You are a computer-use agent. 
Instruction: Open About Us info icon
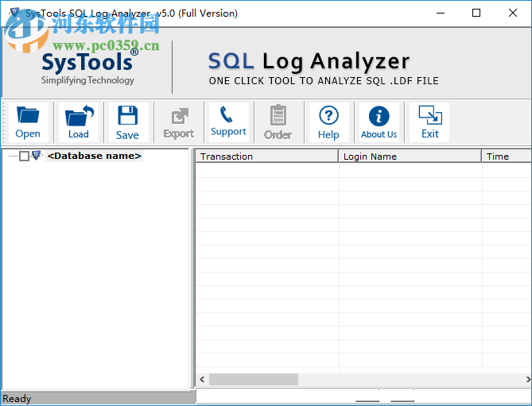[379, 122]
